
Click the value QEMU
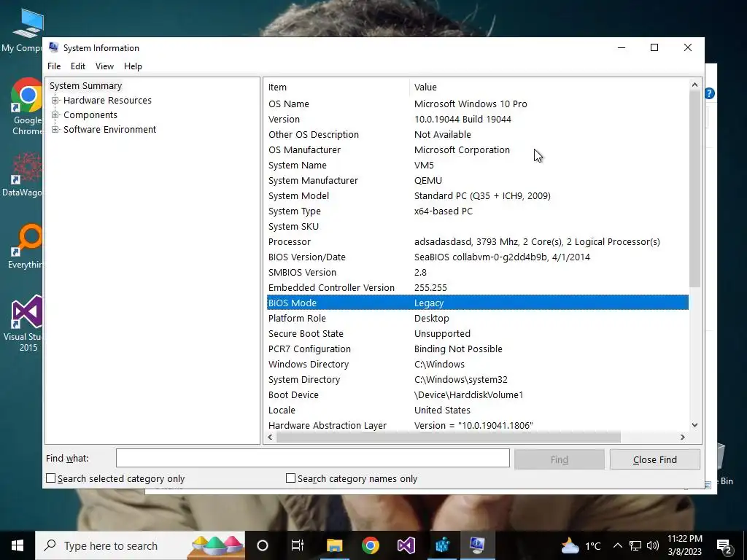pos(427,181)
